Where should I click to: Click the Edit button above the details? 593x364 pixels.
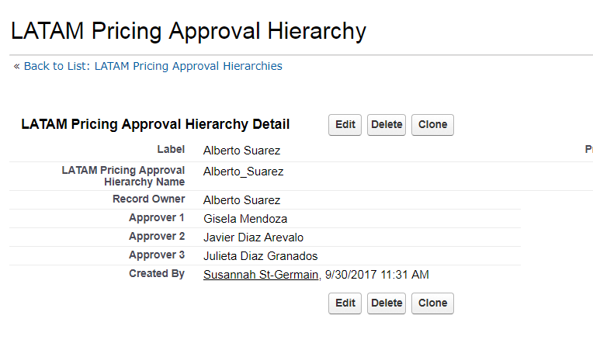coord(345,125)
